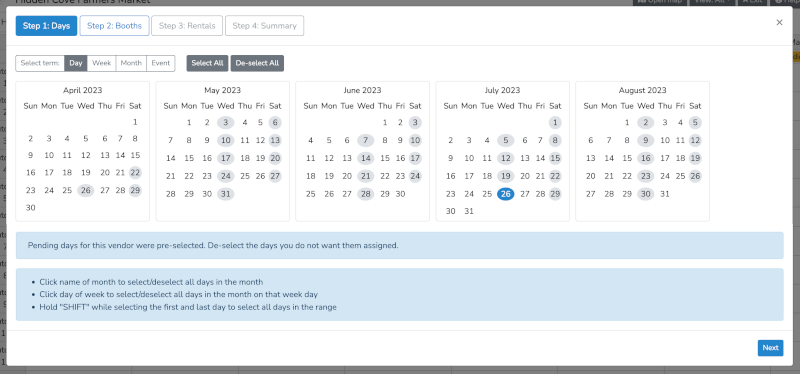
Task: Click the Select All button
Action: (207, 63)
